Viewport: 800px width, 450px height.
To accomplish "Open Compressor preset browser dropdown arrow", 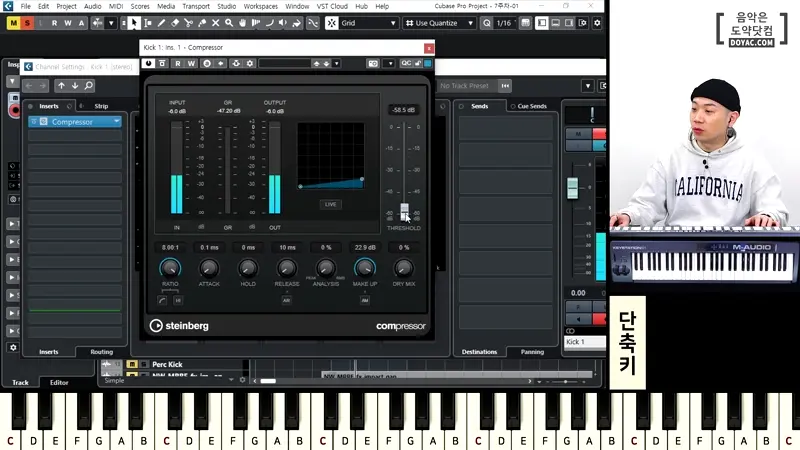I will tap(336, 63).
